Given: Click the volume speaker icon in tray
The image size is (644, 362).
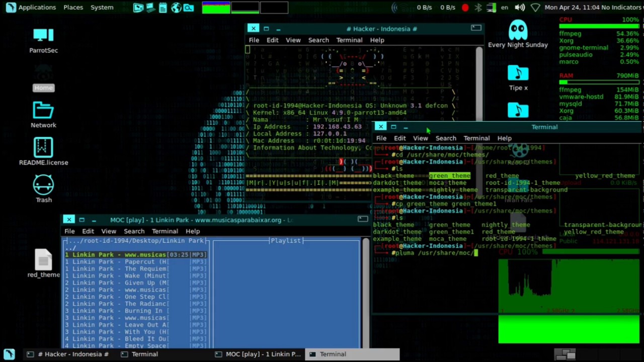Looking at the screenshot, I should [x=520, y=8].
